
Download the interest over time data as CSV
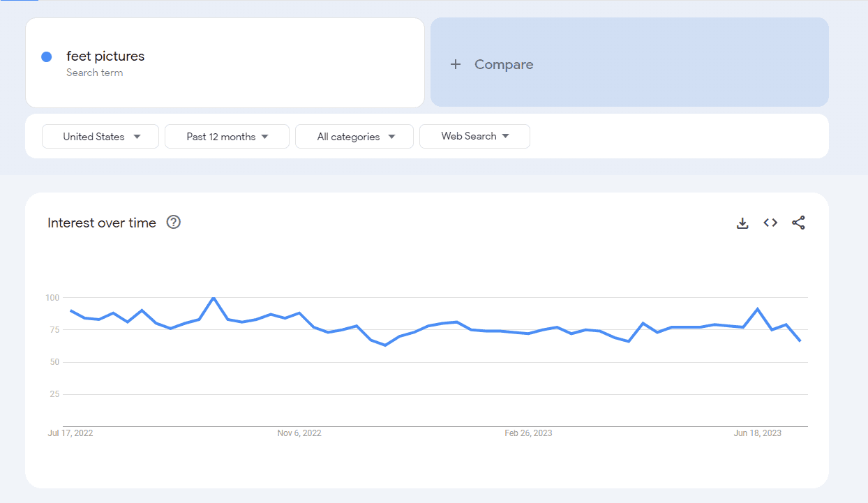pyautogui.click(x=742, y=223)
